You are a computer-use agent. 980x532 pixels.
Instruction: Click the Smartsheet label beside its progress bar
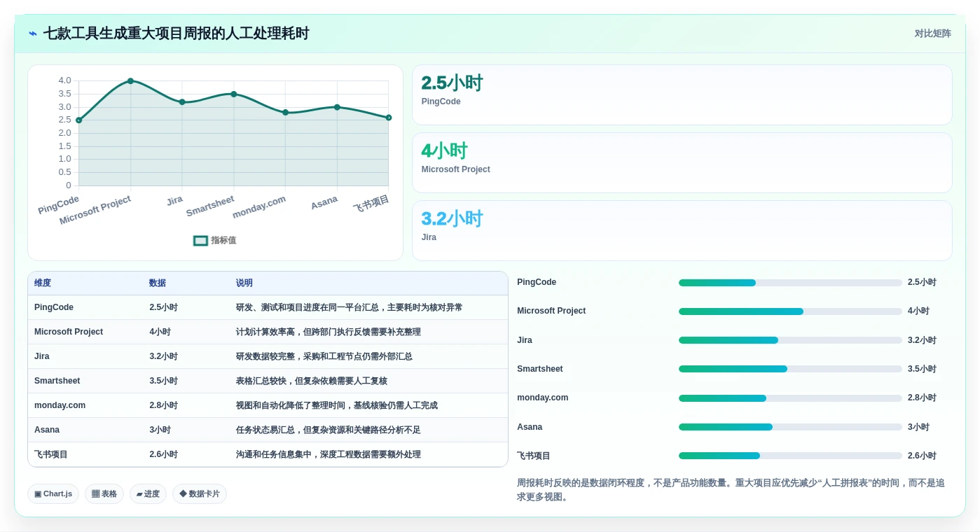540,369
